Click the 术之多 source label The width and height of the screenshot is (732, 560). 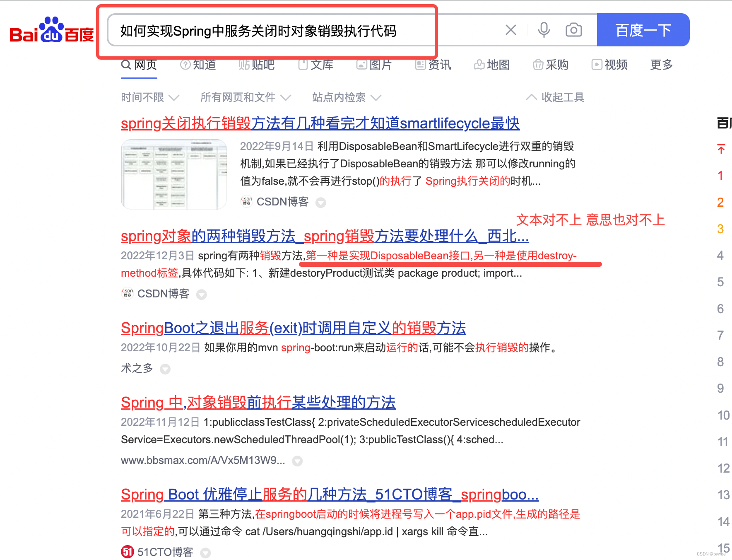click(x=137, y=368)
